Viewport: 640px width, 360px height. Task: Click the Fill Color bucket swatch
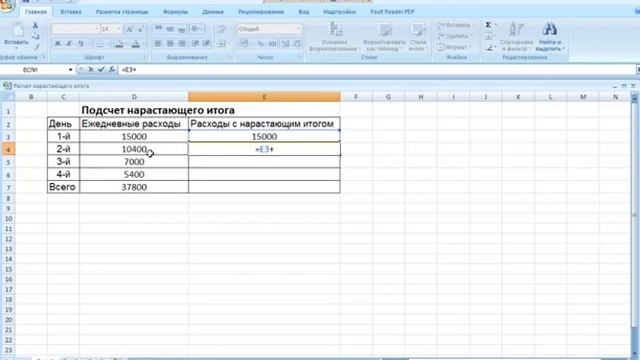[118, 44]
